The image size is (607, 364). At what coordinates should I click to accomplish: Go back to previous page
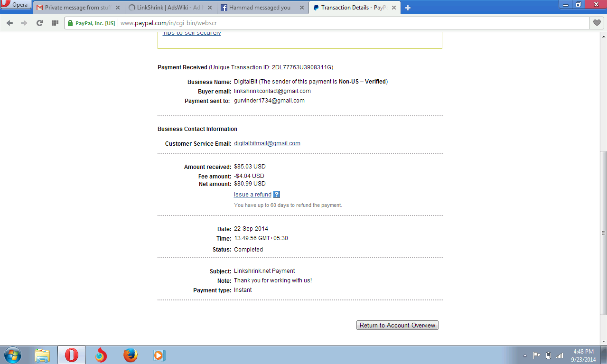point(9,23)
